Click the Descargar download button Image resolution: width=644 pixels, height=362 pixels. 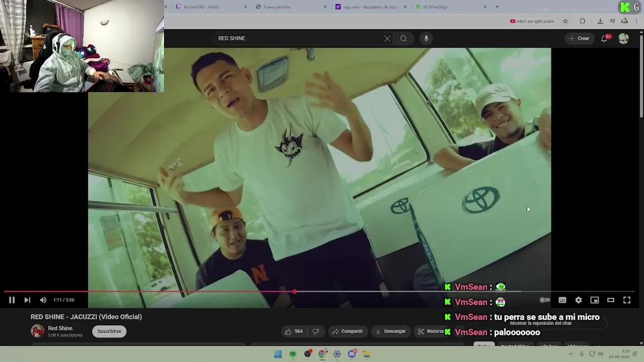[390, 331]
